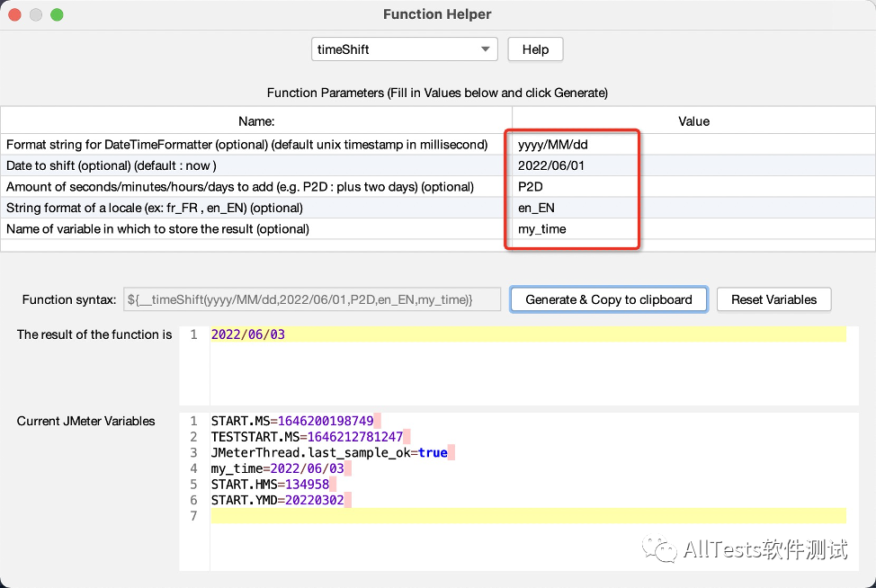
Task: Select the yyyy/MM/dd format value cell
Action: coord(693,145)
